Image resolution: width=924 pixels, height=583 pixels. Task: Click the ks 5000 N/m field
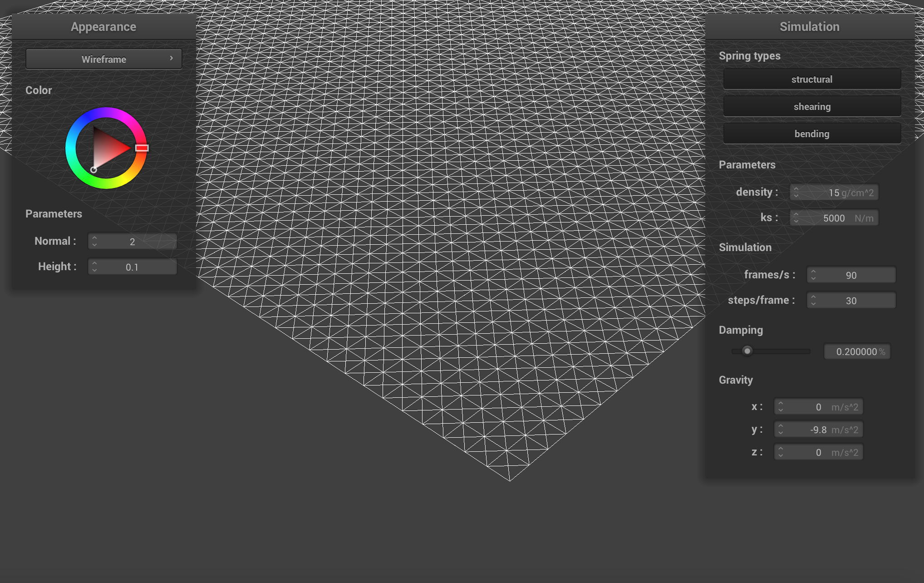tap(834, 218)
